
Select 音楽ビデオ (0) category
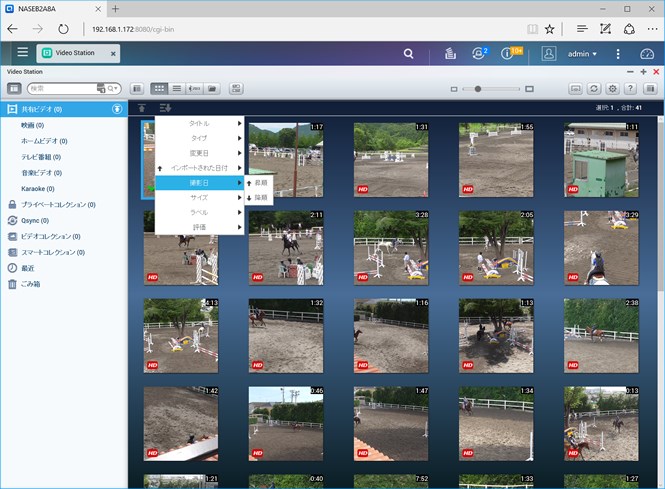click(42, 173)
